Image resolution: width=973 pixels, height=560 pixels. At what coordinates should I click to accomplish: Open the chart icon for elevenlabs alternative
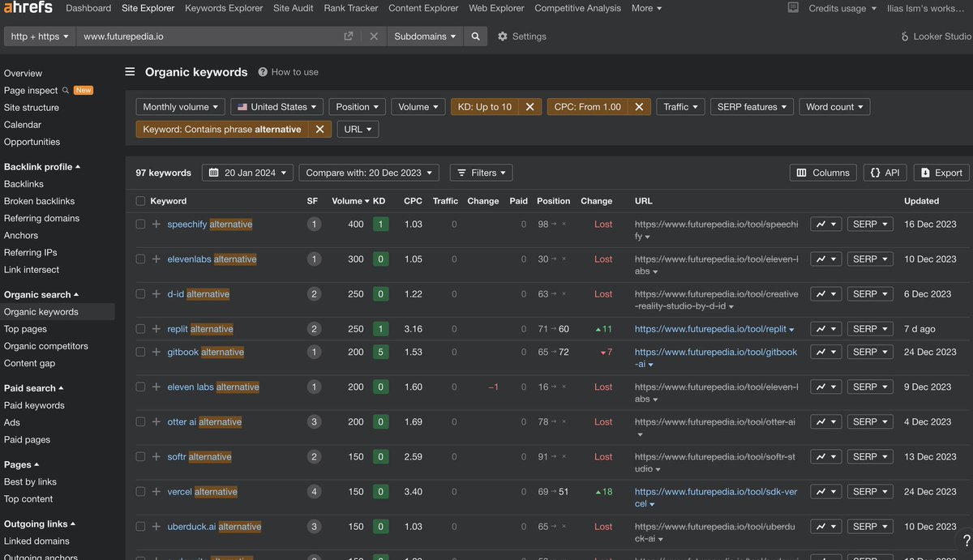click(826, 259)
